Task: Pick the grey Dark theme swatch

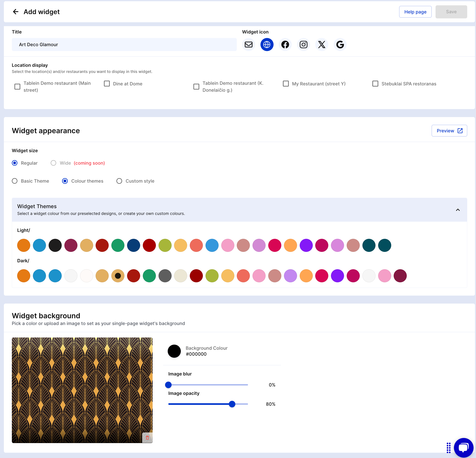Action: pyautogui.click(x=165, y=276)
